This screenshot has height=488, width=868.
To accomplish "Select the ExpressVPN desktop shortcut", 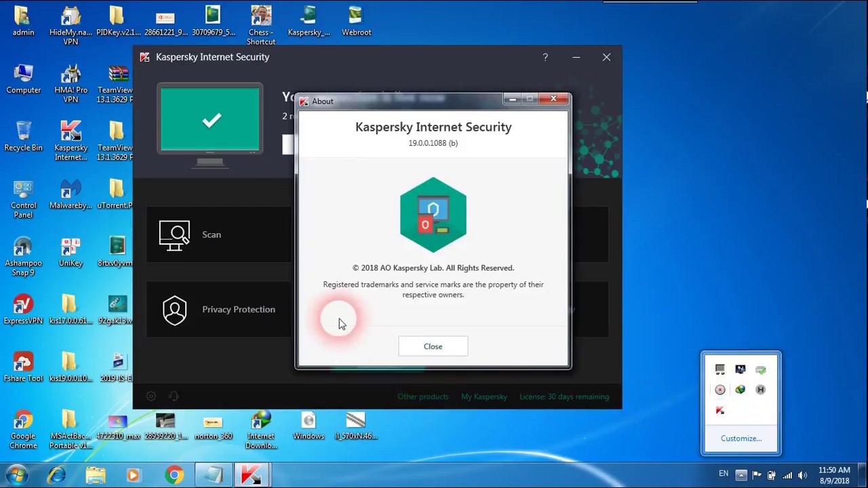I will click(23, 309).
